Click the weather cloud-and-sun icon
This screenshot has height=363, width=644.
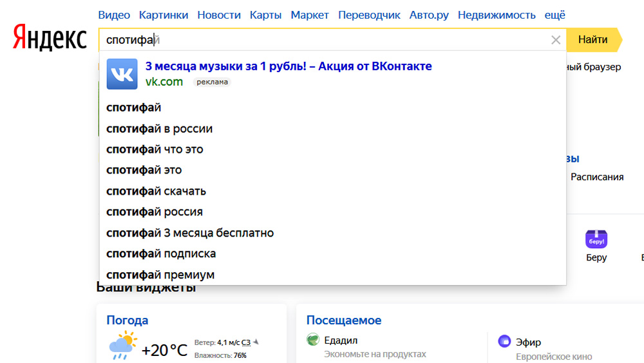point(122,346)
